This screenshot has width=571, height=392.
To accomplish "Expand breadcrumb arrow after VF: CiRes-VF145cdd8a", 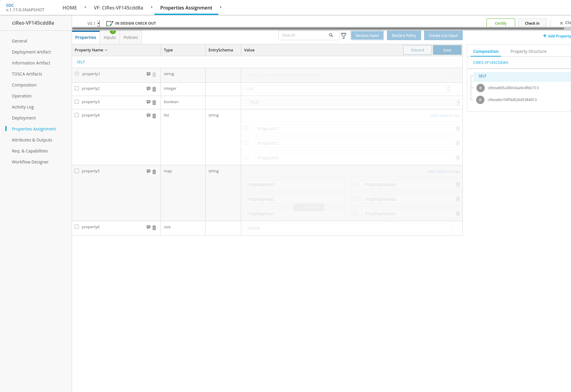I will (x=152, y=7).
